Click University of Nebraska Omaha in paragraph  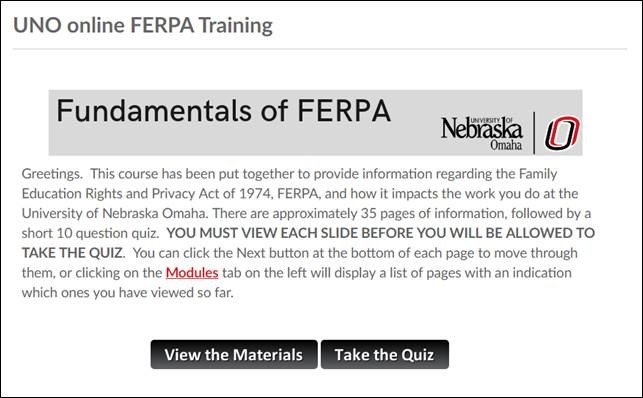(x=114, y=214)
